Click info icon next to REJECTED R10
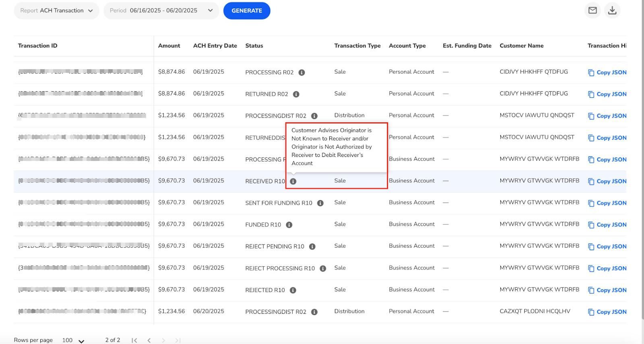Image resolution: width=644 pixels, height=344 pixels. point(293,290)
